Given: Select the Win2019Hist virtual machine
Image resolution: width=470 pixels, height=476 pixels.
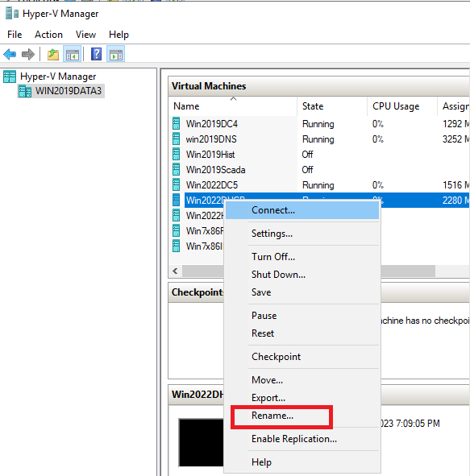Looking at the screenshot, I should pos(210,155).
